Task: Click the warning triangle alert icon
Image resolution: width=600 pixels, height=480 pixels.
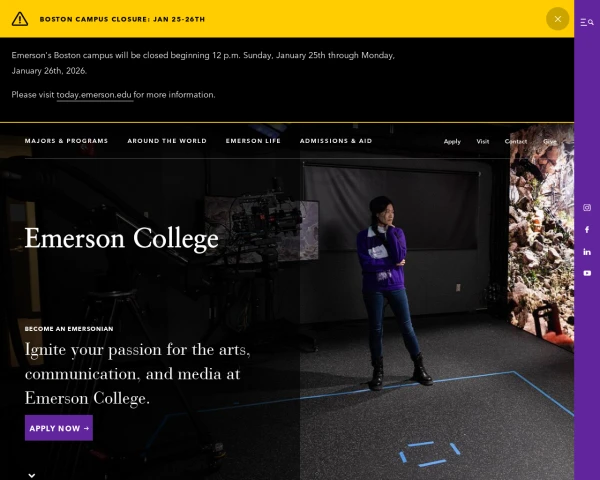Action: tap(20, 19)
